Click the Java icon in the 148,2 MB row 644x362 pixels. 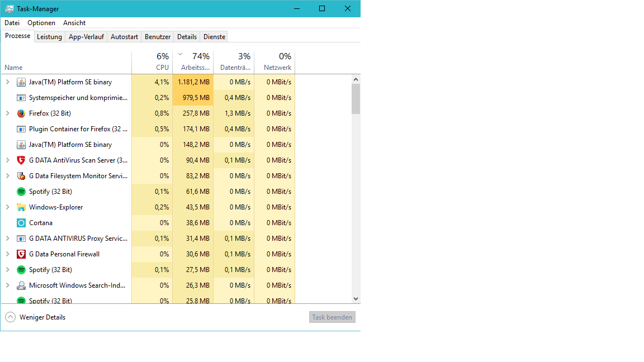pos(21,145)
